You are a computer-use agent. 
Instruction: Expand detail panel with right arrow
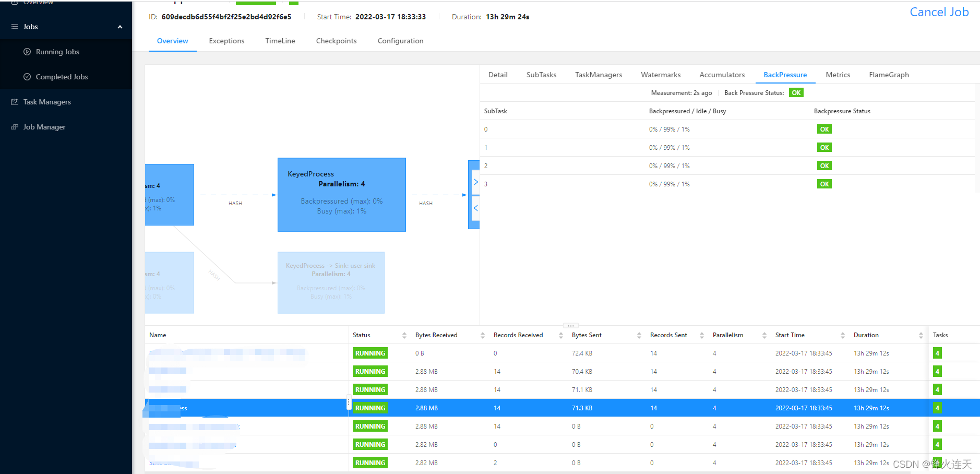point(475,182)
